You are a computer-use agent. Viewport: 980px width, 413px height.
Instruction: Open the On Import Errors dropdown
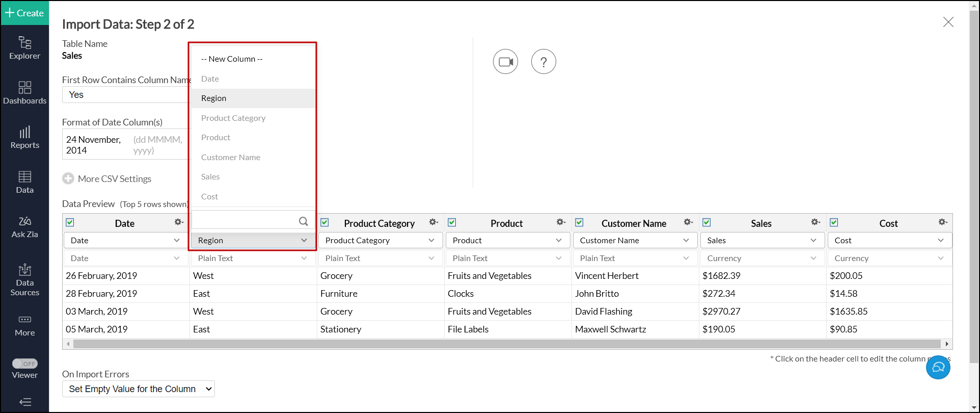[x=139, y=389]
